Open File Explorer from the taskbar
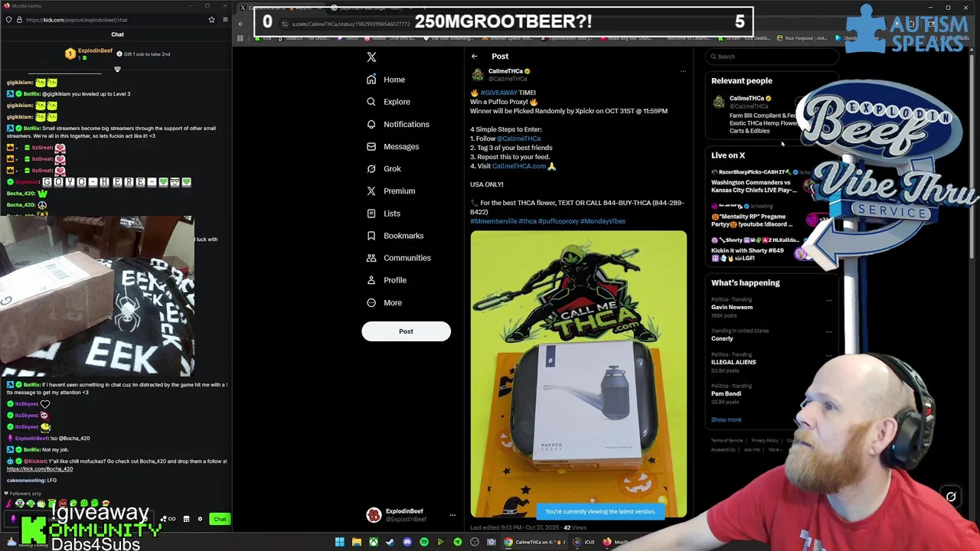 click(356, 542)
